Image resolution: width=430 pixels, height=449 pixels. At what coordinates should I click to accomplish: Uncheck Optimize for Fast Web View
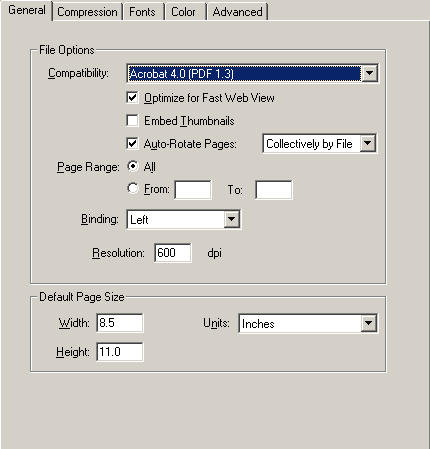(x=132, y=98)
